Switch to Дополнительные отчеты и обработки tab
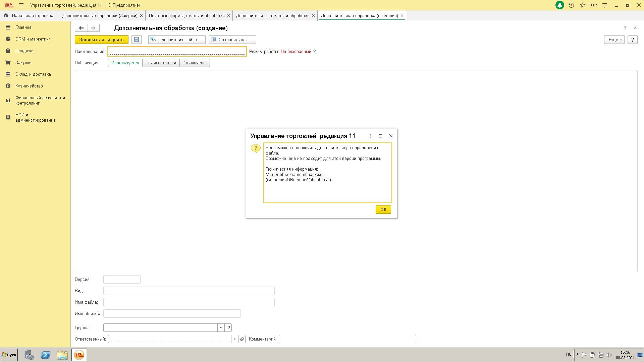644x362 pixels. [x=272, y=15]
